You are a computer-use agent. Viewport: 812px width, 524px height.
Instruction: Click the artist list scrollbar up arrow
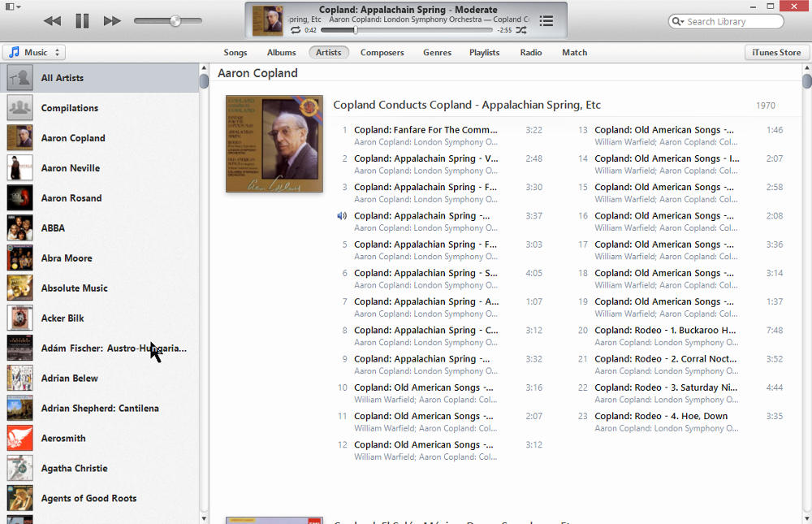click(204, 68)
